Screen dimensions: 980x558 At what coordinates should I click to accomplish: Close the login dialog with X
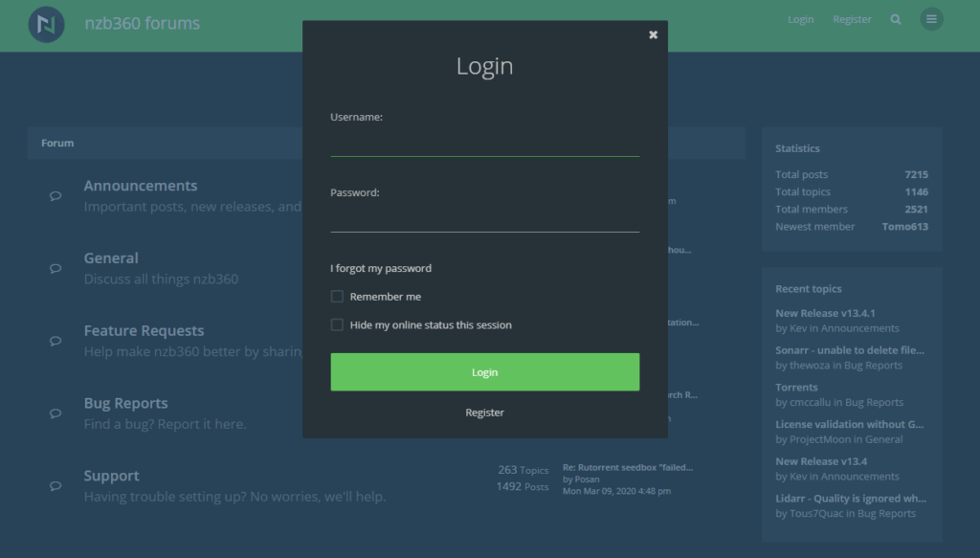click(653, 35)
